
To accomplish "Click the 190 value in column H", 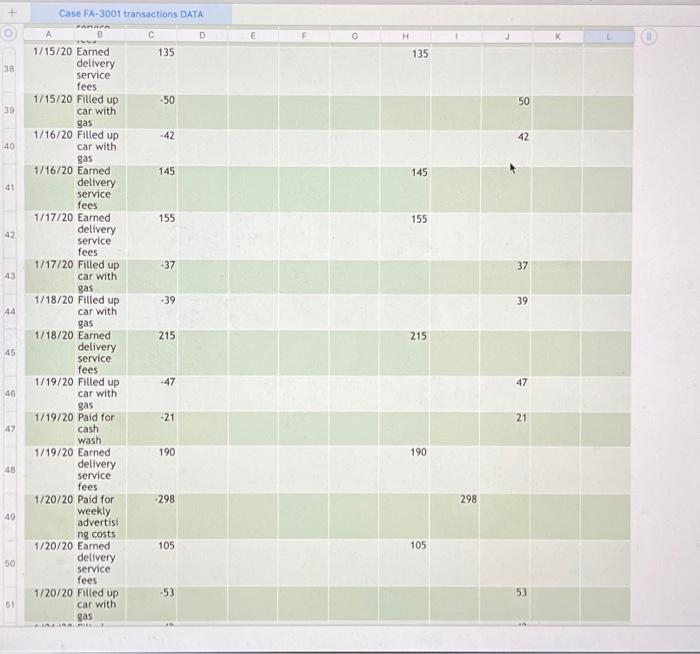I will 418,452.
